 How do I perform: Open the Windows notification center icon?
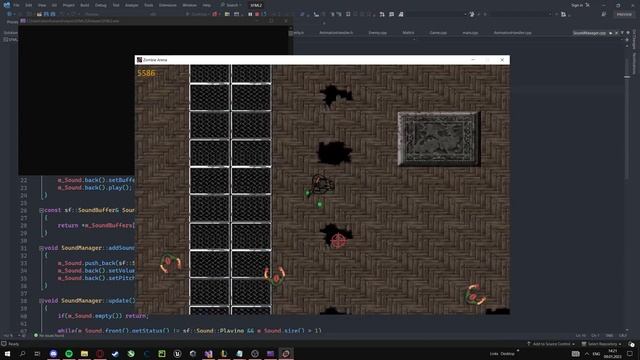point(630,353)
